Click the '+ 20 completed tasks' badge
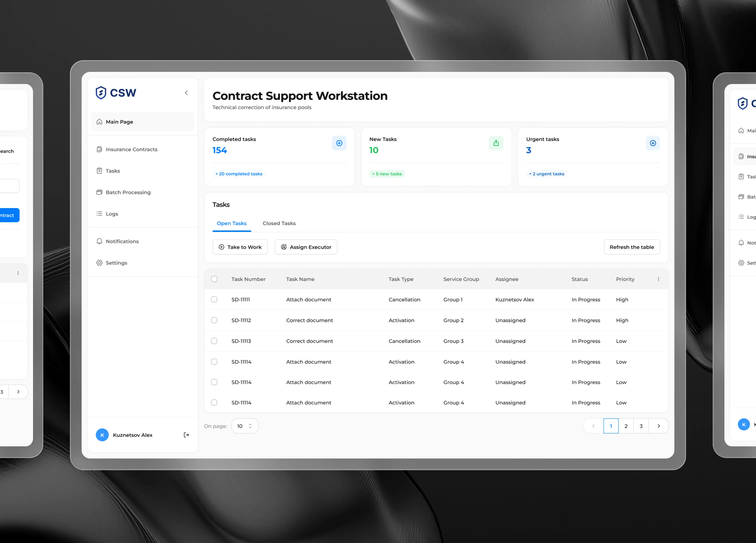This screenshot has width=756, height=543. (239, 174)
